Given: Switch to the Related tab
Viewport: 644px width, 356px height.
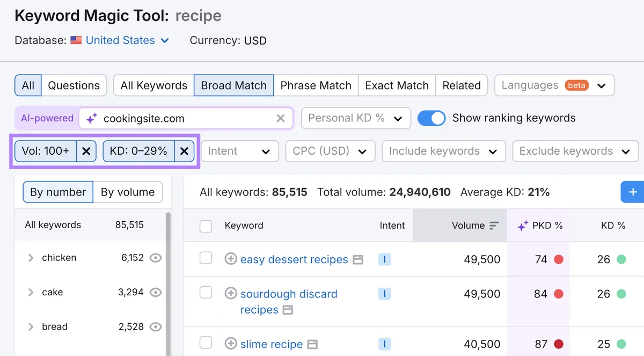Looking at the screenshot, I should (462, 85).
